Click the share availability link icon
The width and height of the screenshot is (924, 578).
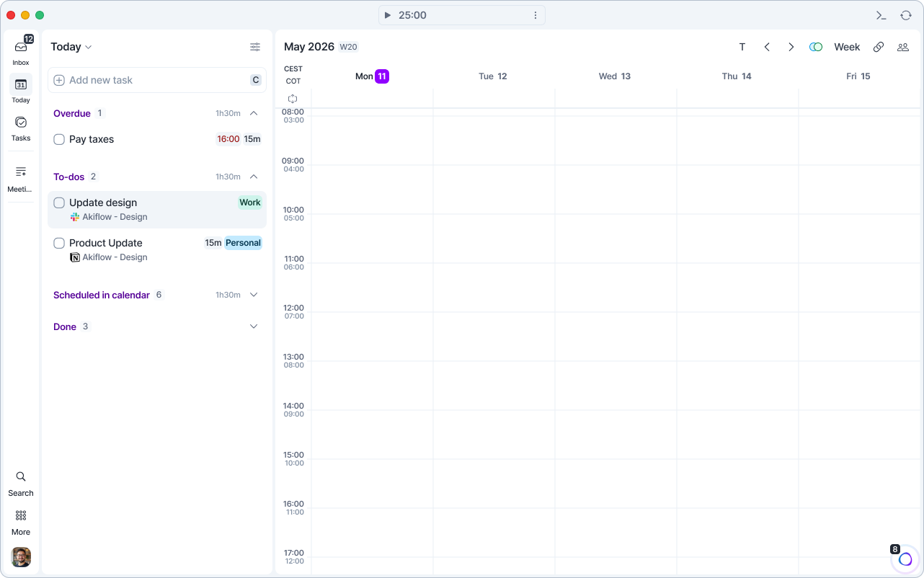tap(879, 47)
